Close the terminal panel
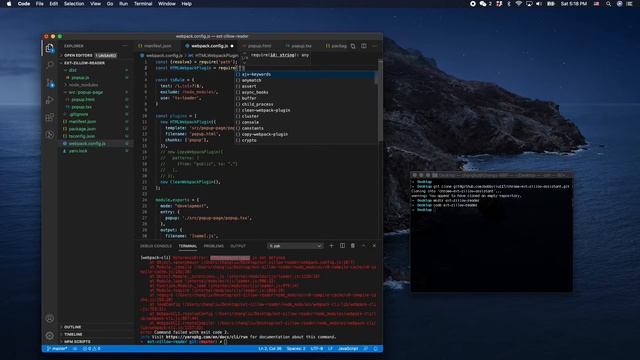This screenshot has width=640, height=360. 374,246
